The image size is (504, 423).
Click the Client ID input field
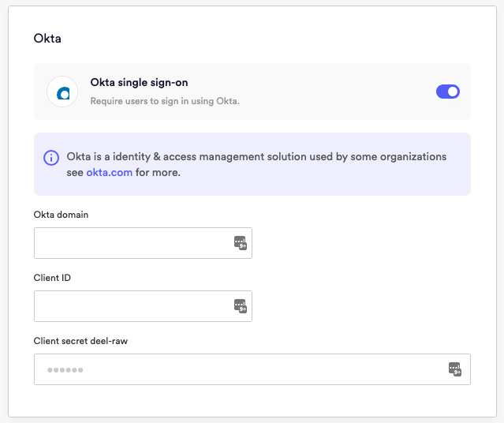(x=143, y=306)
